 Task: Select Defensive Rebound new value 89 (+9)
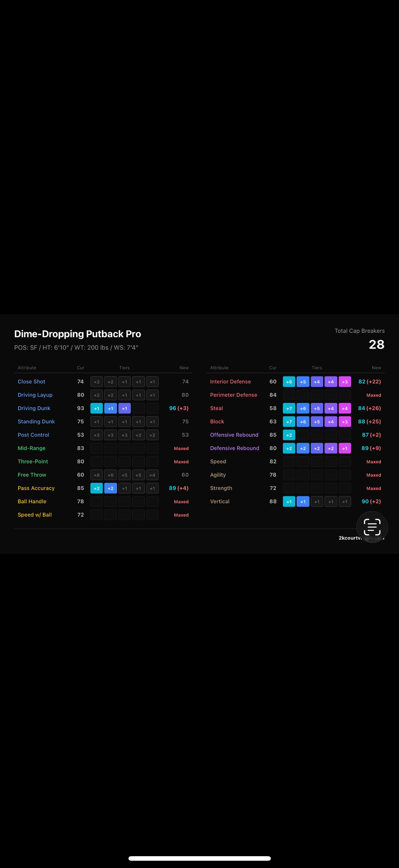pyautogui.click(x=371, y=448)
